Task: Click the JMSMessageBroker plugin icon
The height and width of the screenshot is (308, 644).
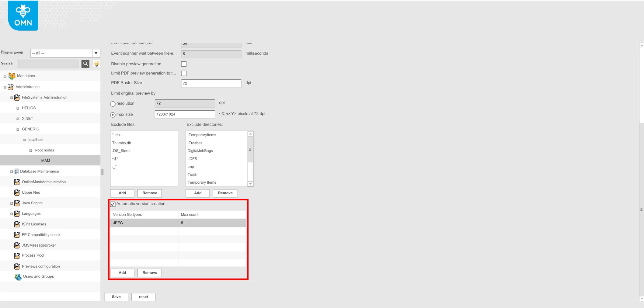Action: pyautogui.click(x=17, y=245)
